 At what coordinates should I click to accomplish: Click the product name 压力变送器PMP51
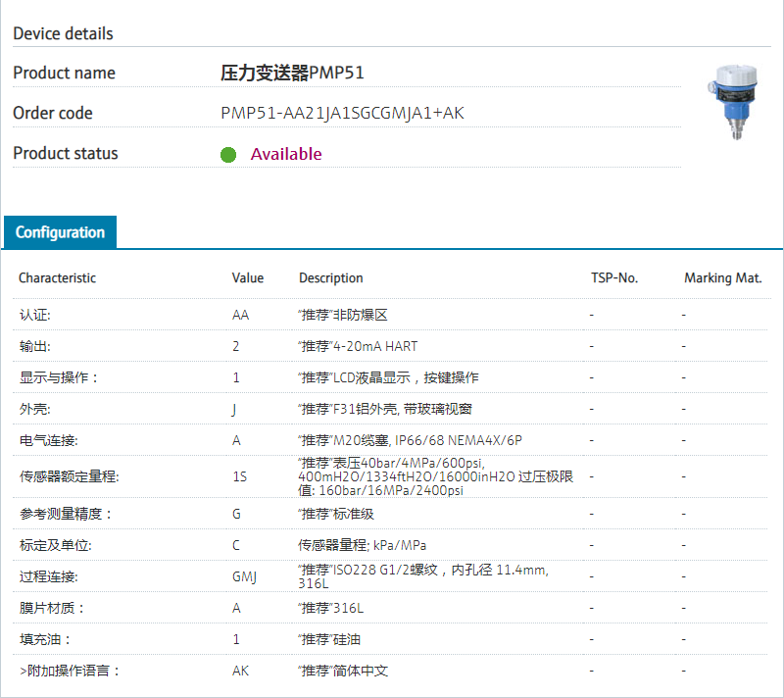pos(292,73)
